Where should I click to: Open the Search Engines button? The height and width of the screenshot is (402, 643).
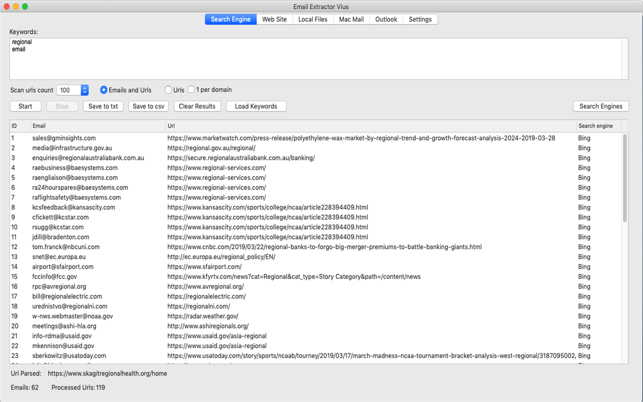pyautogui.click(x=601, y=106)
